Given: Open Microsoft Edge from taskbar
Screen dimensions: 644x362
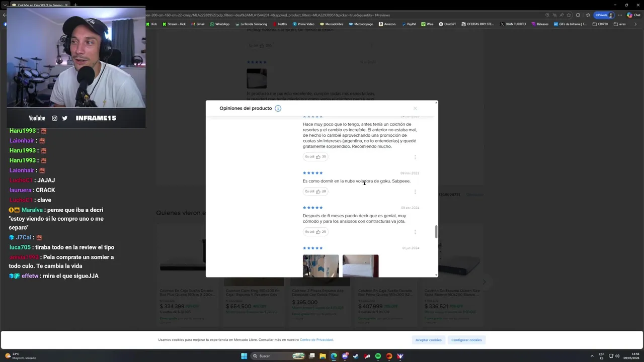Looking at the screenshot, I should click(x=334, y=356).
